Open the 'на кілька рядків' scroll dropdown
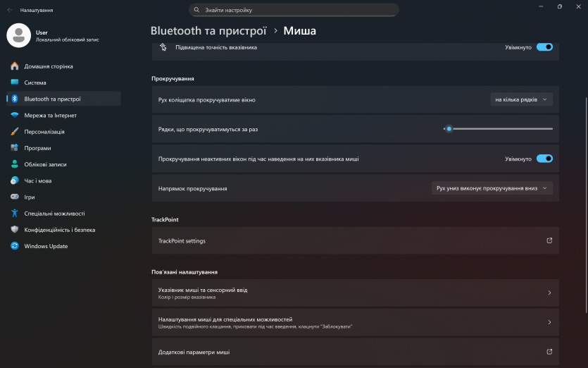The image size is (588, 368). 521,100
